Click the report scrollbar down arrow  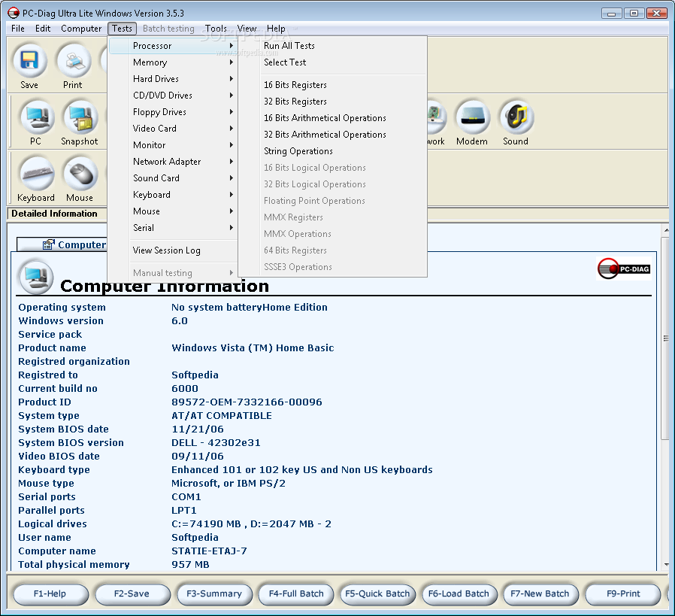coord(666,564)
